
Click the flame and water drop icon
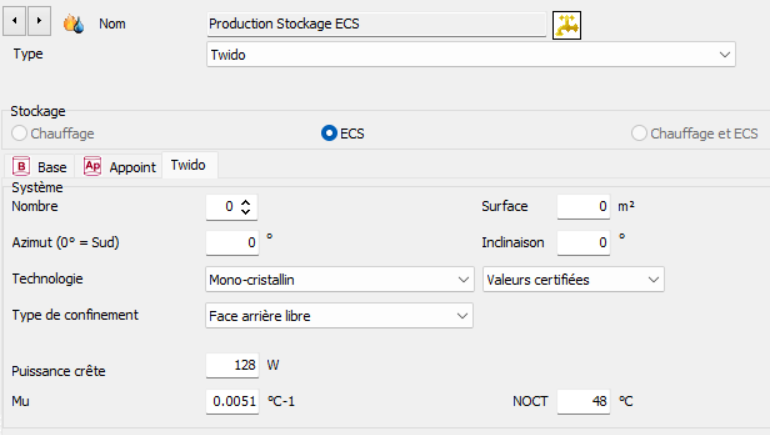[x=73, y=23]
